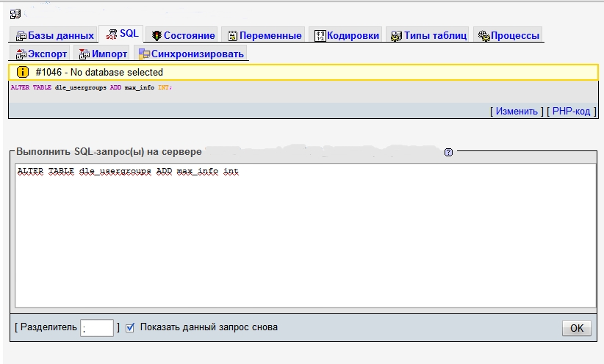
Task: Click the Изменить link
Action: click(x=517, y=112)
